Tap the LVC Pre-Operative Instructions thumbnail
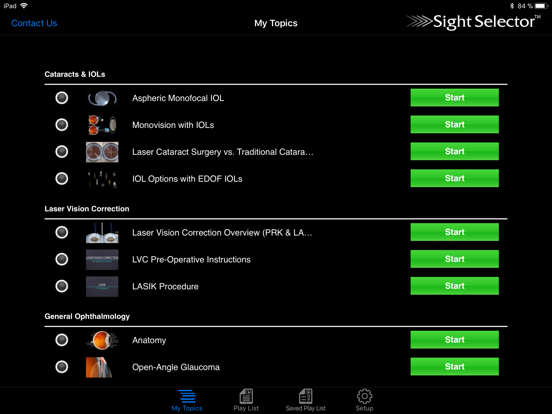 click(x=102, y=259)
